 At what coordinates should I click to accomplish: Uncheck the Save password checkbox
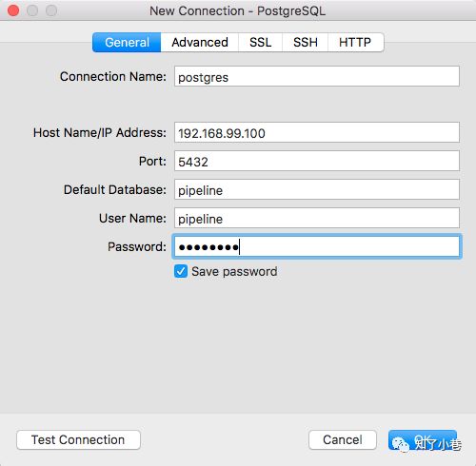[181, 272]
